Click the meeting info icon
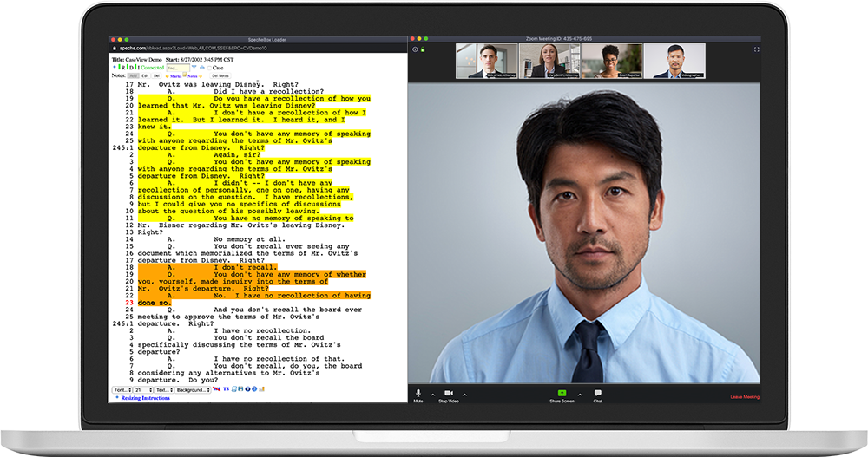Viewport: 868px width, 457px height. pyautogui.click(x=415, y=49)
